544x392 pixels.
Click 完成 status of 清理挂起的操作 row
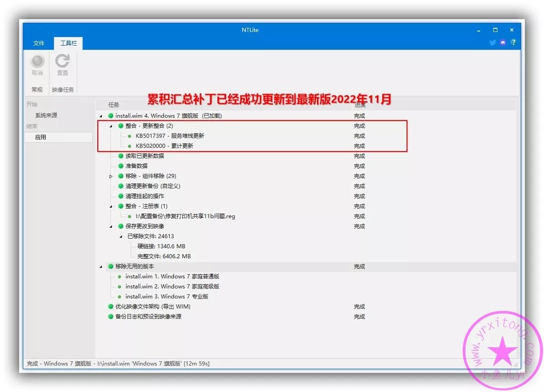(359, 196)
